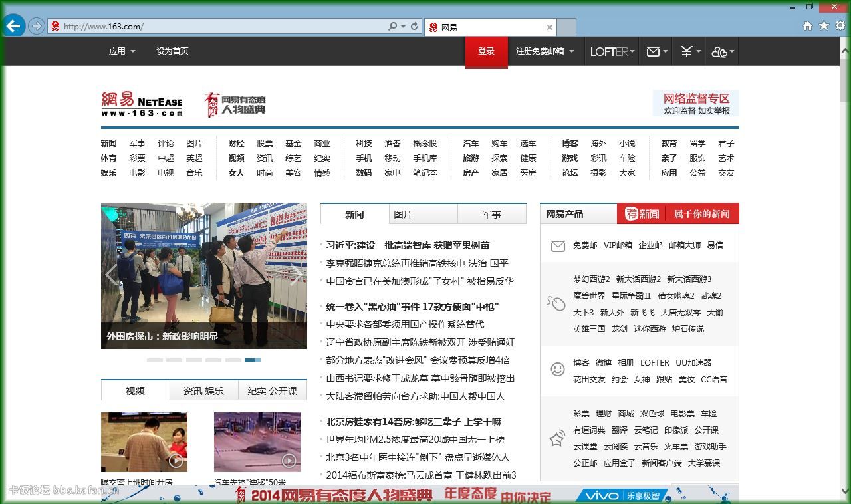Expand the 应用 dropdown menu
This screenshot has width=851, height=504.
(x=122, y=51)
